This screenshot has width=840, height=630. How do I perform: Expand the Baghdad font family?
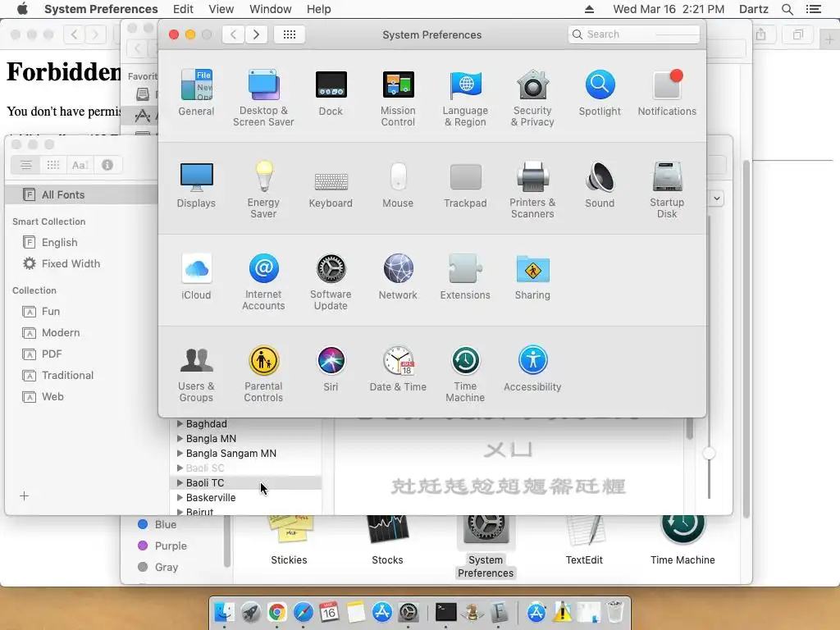[x=180, y=424]
